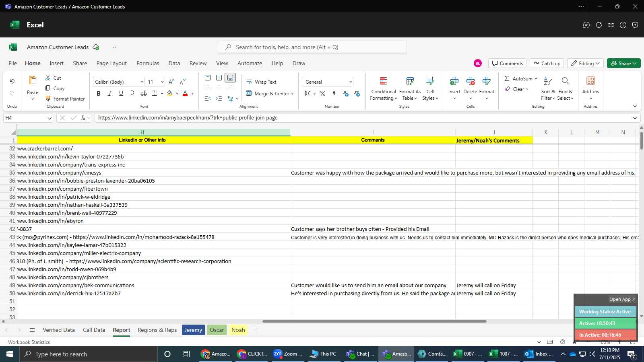Align text right
Screen dimensions: 644x362
point(230,88)
